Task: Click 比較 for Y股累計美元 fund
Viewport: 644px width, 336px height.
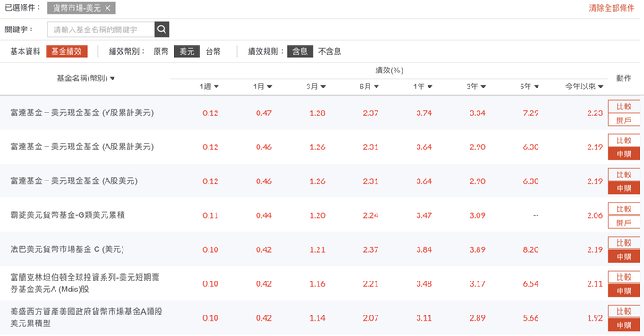Action: 624,106
